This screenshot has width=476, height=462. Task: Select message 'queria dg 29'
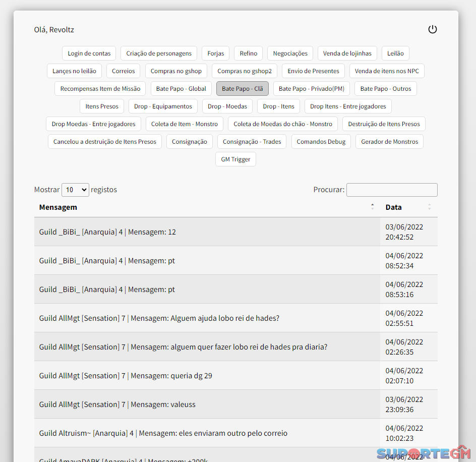(x=236, y=375)
